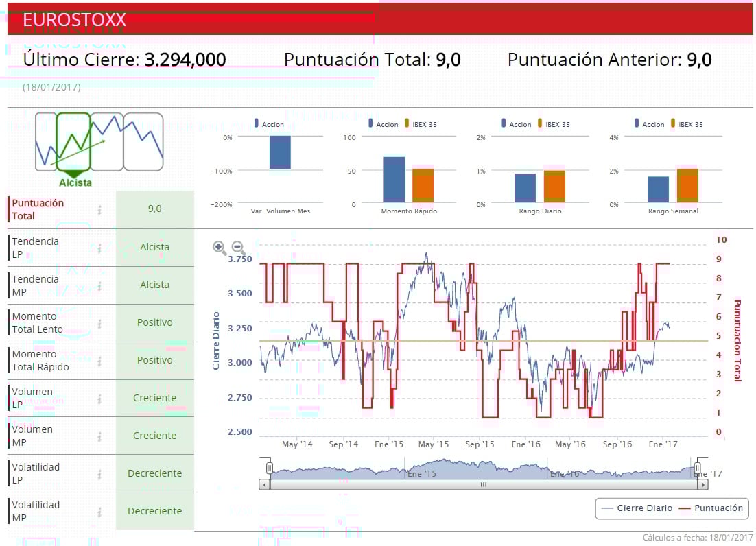
Task: Click the Sep '15 label on the time axis
Action: point(480,444)
